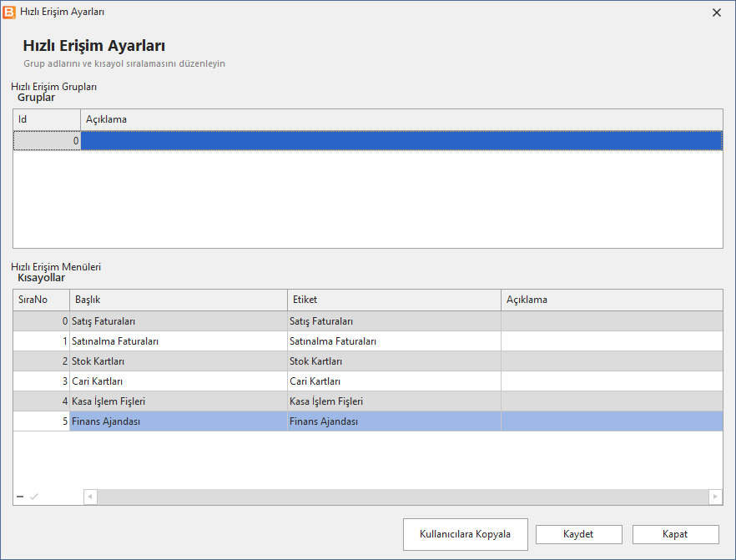Viewport: 736px width, 560px height.
Task: Click Etiket cell "Stok Kartları"
Action: tap(394, 361)
